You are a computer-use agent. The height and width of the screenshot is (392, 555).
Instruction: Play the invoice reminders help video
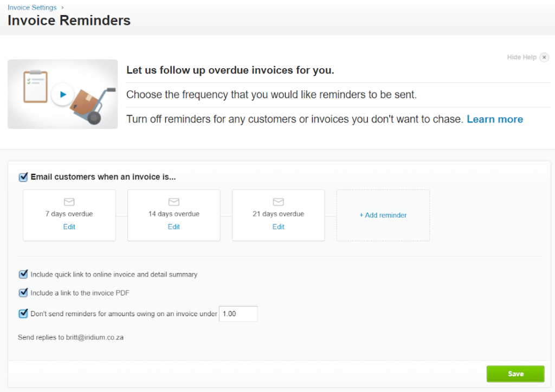[x=63, y=94]
